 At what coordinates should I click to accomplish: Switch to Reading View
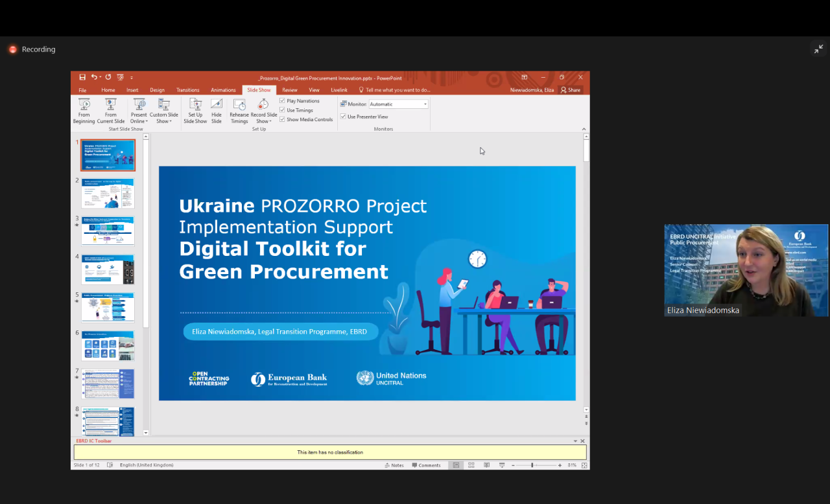click(x=486, y=465)
